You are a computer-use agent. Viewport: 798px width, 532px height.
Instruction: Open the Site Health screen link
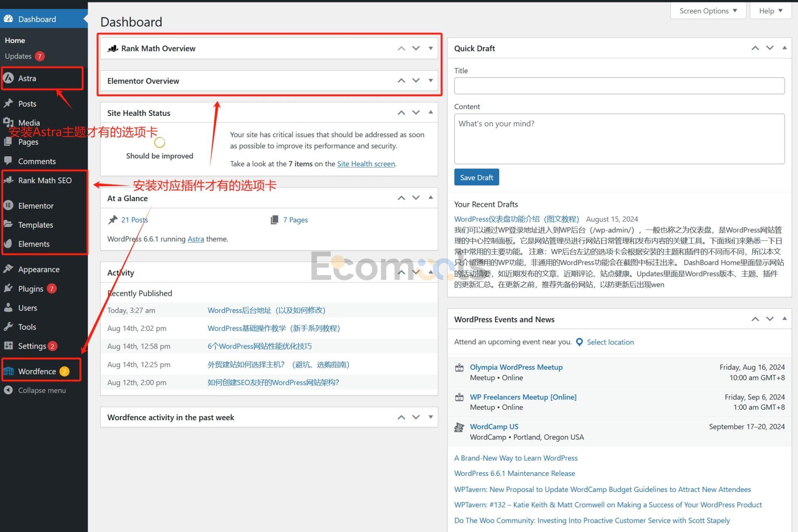pyautogui.click(x=366, y=164)
